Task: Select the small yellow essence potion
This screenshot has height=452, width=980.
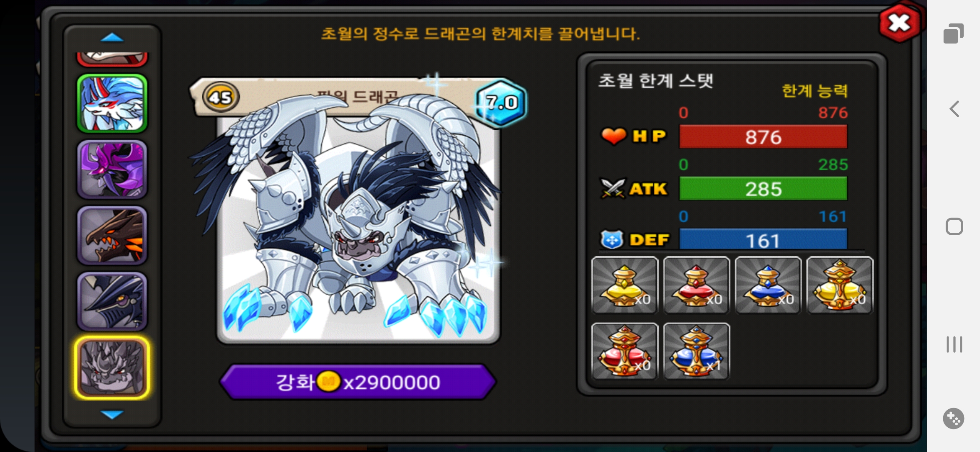Action: coord(625,285)
